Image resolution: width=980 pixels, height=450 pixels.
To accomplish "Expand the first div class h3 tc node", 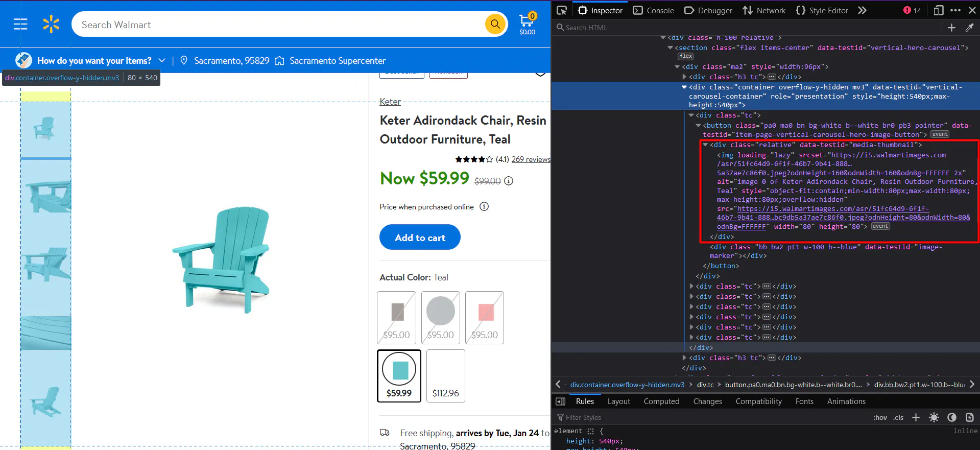I will 684,77.
